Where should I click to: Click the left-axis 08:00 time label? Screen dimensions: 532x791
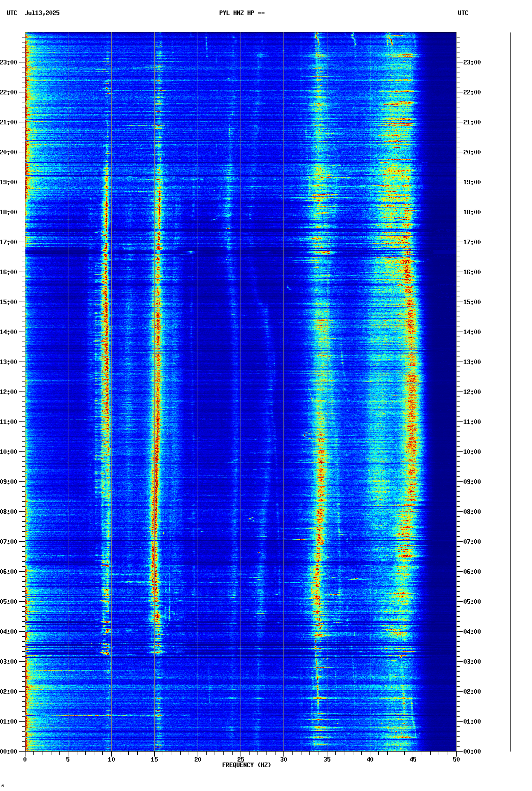[x=8, y=512]
